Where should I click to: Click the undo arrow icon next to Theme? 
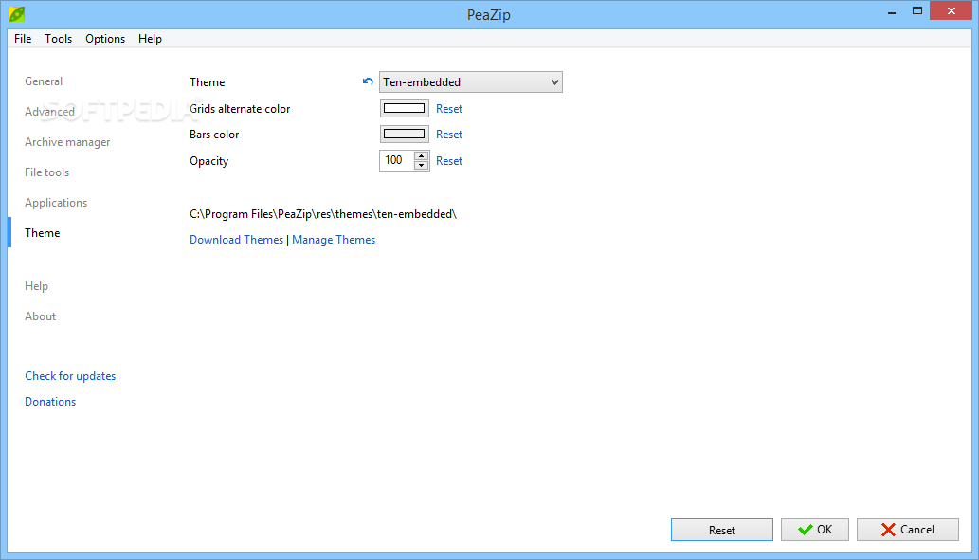click(368, 81)
